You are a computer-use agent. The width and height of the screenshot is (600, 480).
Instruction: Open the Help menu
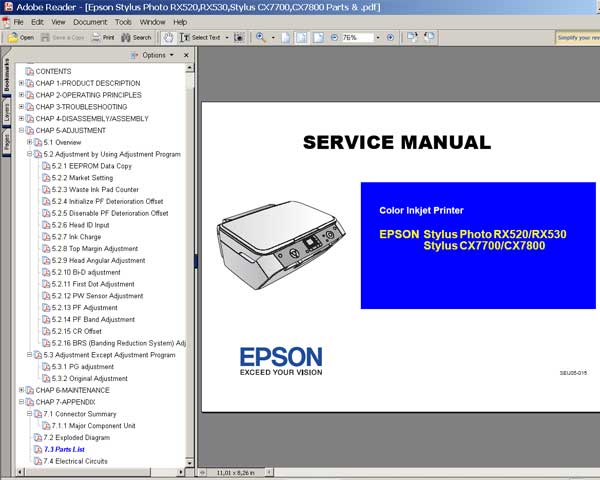(x=180, y=22)
